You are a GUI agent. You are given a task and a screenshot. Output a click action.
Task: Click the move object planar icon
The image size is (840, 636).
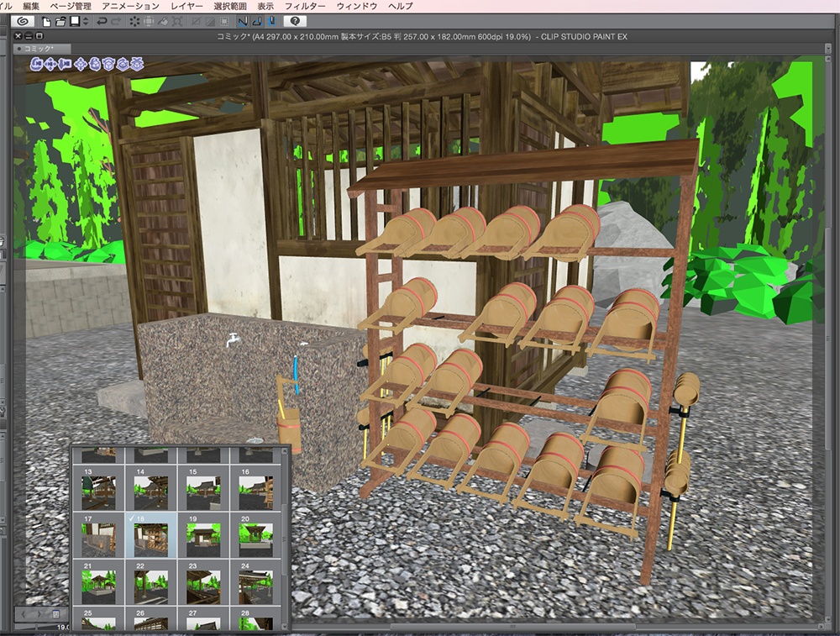point(81,65)
